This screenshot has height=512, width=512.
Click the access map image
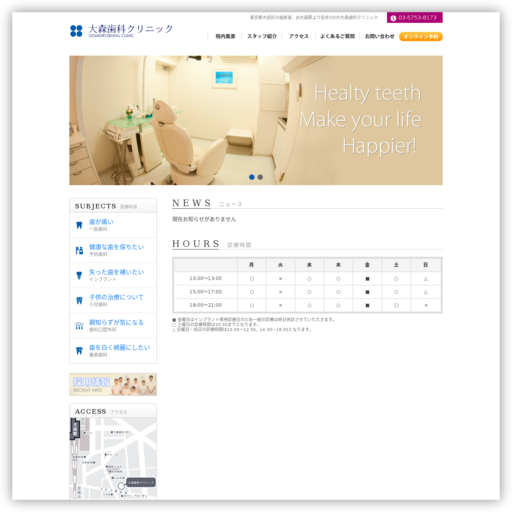point(113,458)
